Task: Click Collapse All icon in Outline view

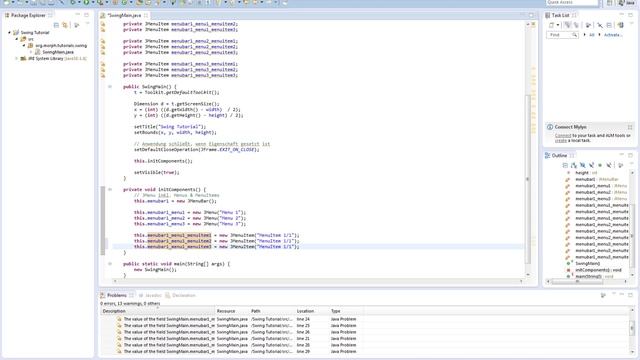Action: tap(565, 165)
